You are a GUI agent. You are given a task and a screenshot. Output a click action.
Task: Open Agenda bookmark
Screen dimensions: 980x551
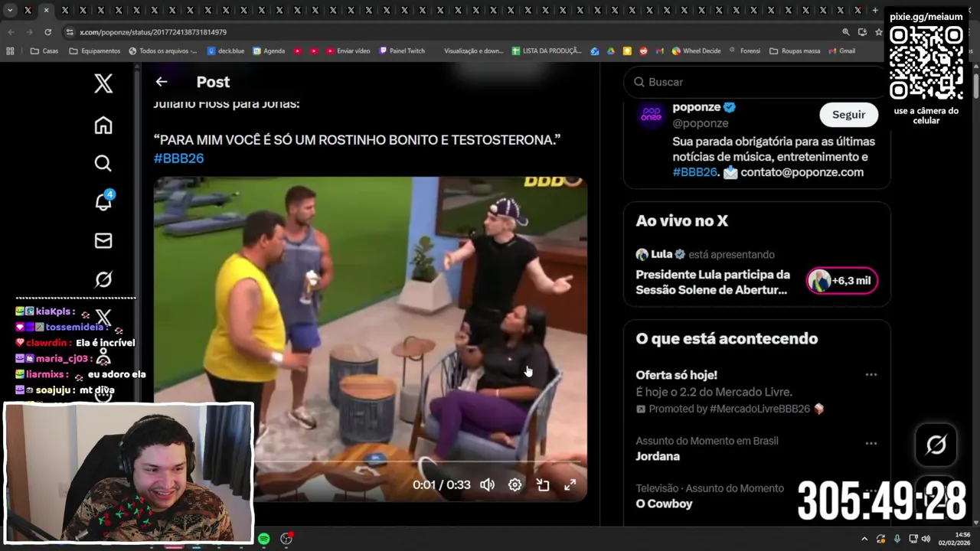click(268, 51)
